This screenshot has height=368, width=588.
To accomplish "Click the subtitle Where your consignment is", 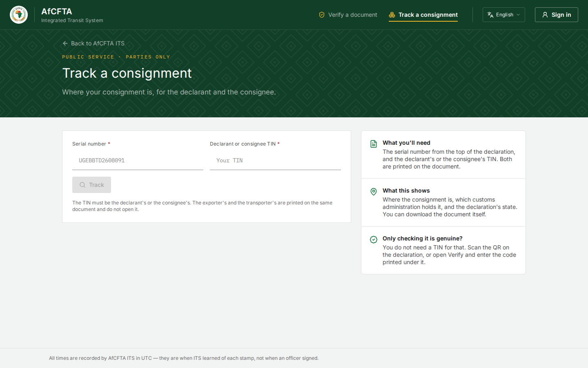I will click(x=169, y=92).
